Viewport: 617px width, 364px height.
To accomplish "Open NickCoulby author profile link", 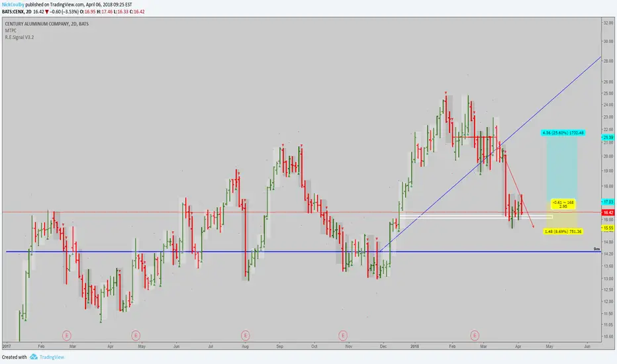I will pyautogui.click(x=13, y=5).
